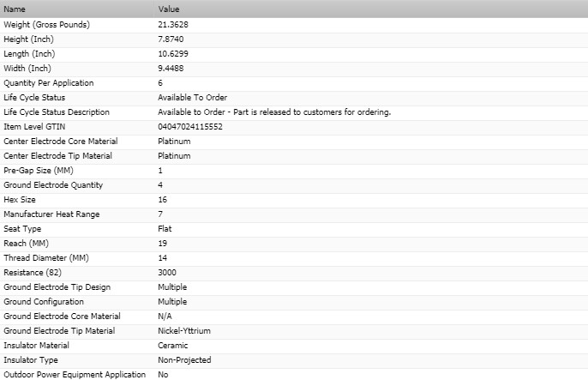Image resolution: width=588 pixels, height=380 pixels.
Task: Click the Insulator Type Non-Projected value
Action: [x=184, y=360]
